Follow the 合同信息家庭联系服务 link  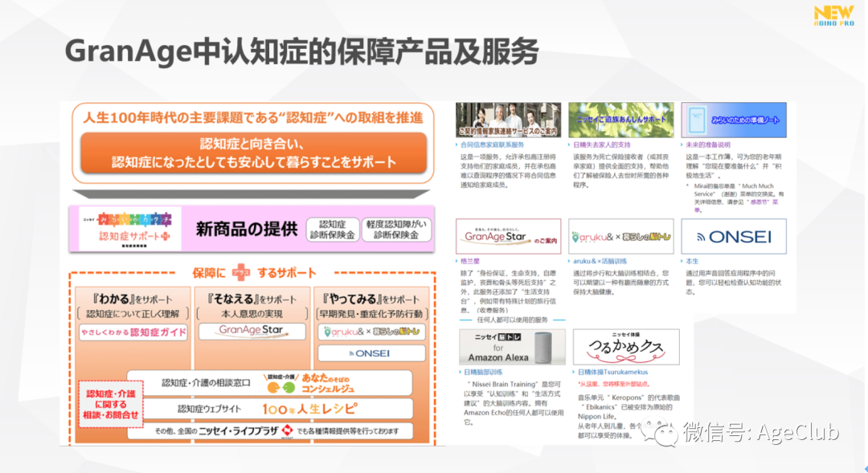(x=492, y=145)
